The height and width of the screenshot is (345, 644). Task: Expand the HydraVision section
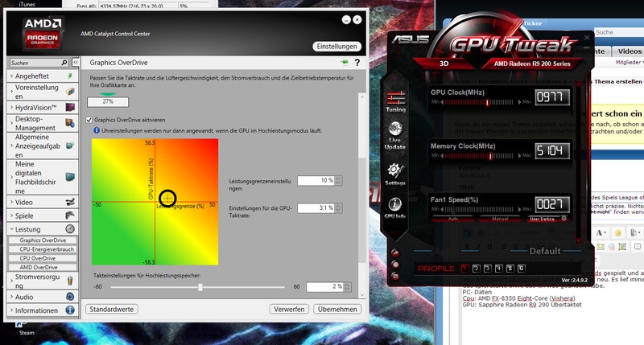43,108
